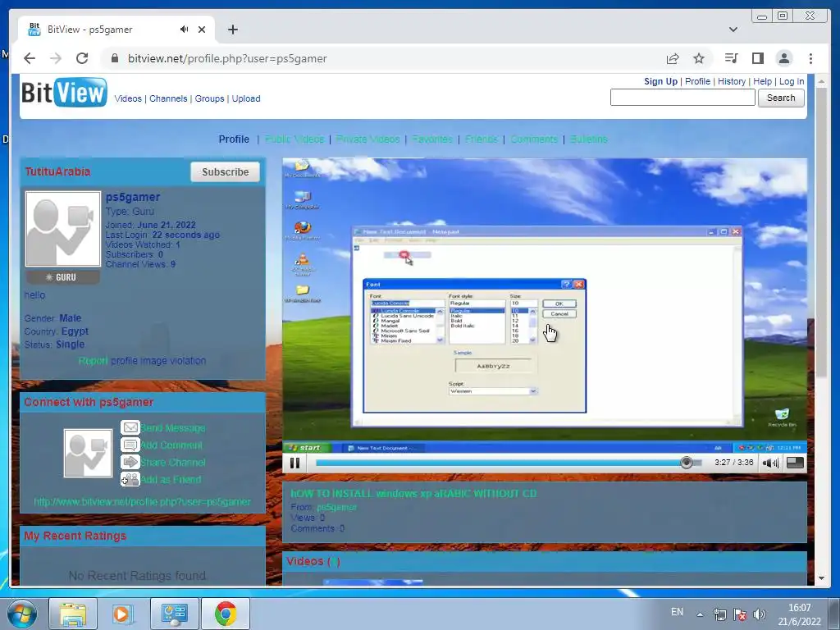This screenshot has height=630, width=840.
Task: Open Chrome profile avatar icon
Action: (x=784, y=58)
